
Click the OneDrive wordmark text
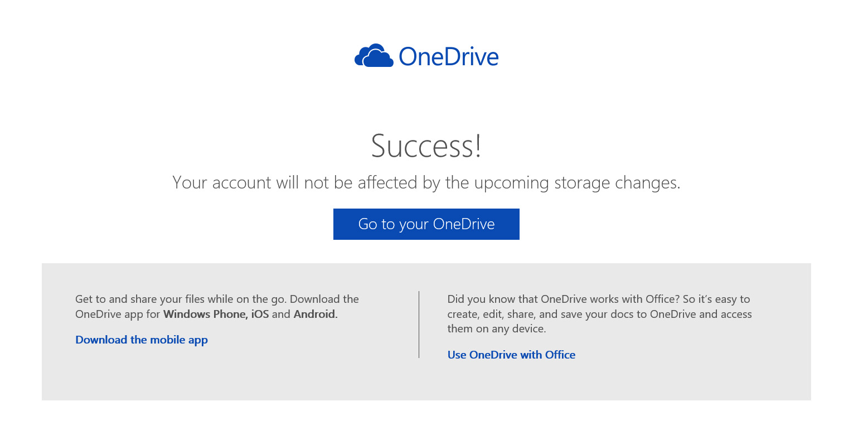click(449, 56)
